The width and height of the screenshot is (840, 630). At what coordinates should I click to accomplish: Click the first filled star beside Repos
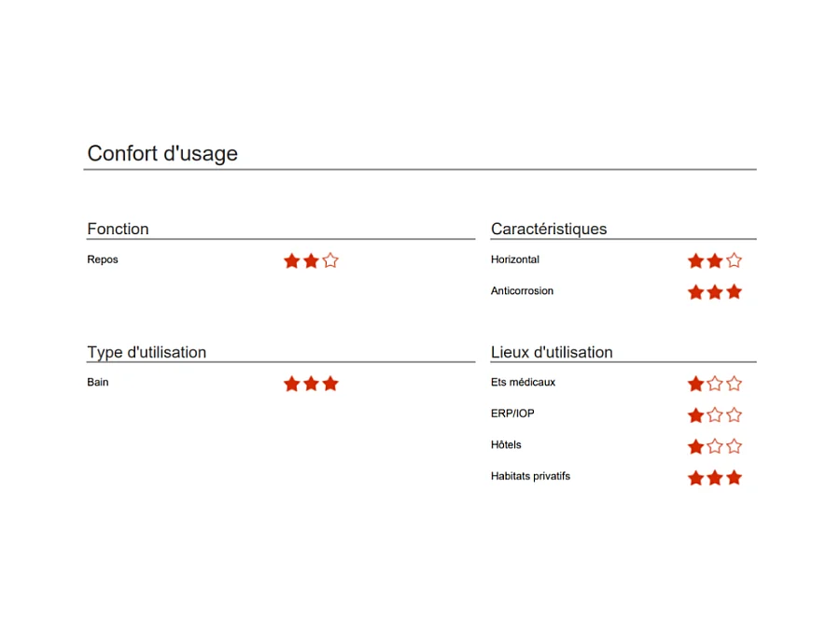tap(291, 260)
